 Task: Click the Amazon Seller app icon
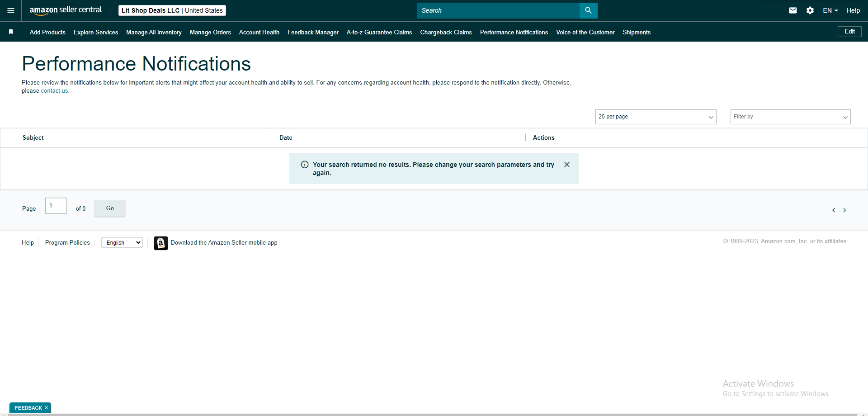pos(161,243)
